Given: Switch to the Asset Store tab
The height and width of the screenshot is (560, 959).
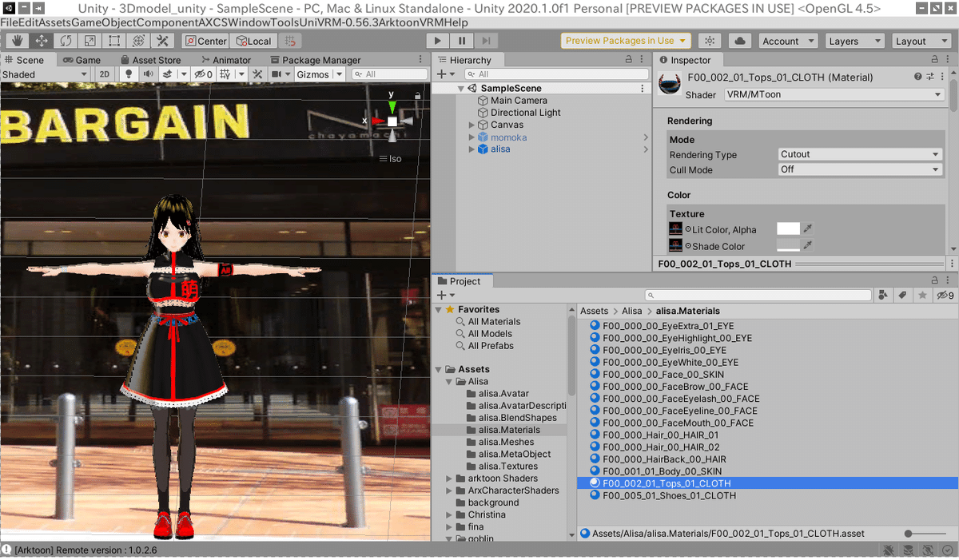Looking at the screenshot, I should [150, 60].
